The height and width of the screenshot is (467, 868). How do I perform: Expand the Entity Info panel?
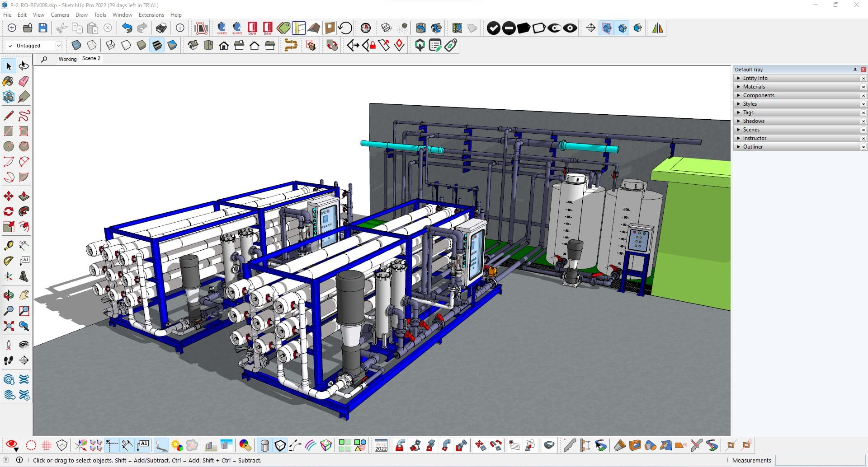tap(800, 78)
